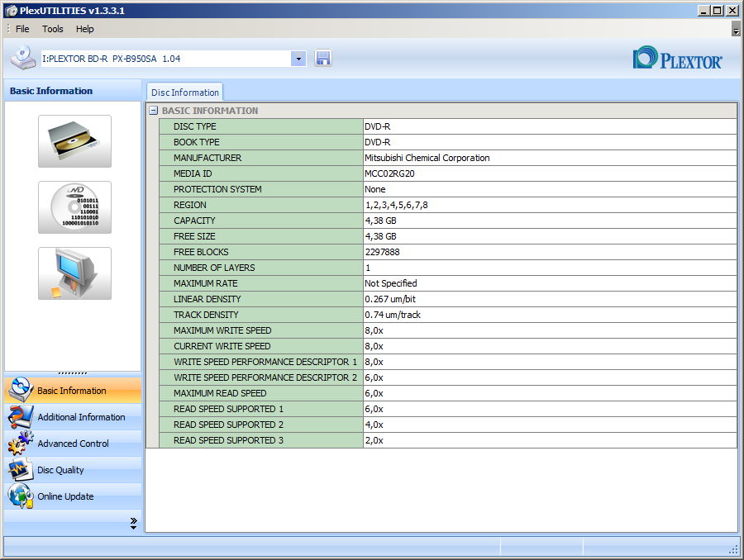The height and width of the screenshot is (560, 744).
Task: Click the Online Update globe icon
Action: pyautogui.click(x=21, y=496)
